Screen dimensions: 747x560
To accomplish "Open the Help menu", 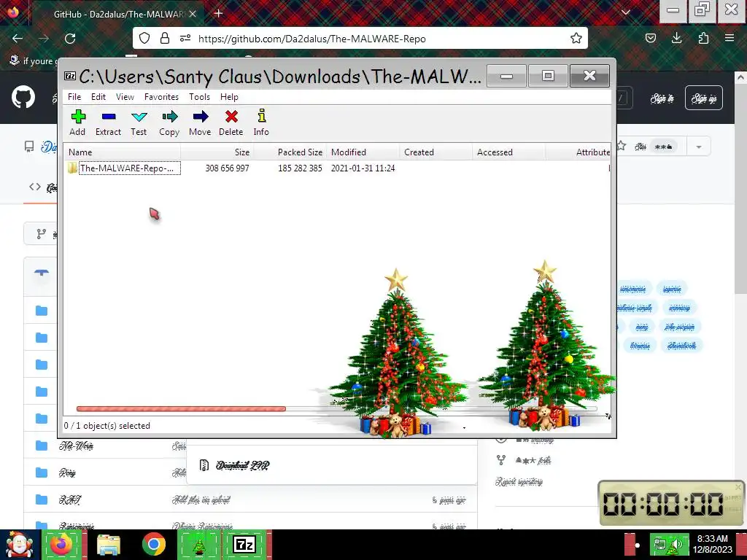I will pyautogui.click(x=229, y=97).
